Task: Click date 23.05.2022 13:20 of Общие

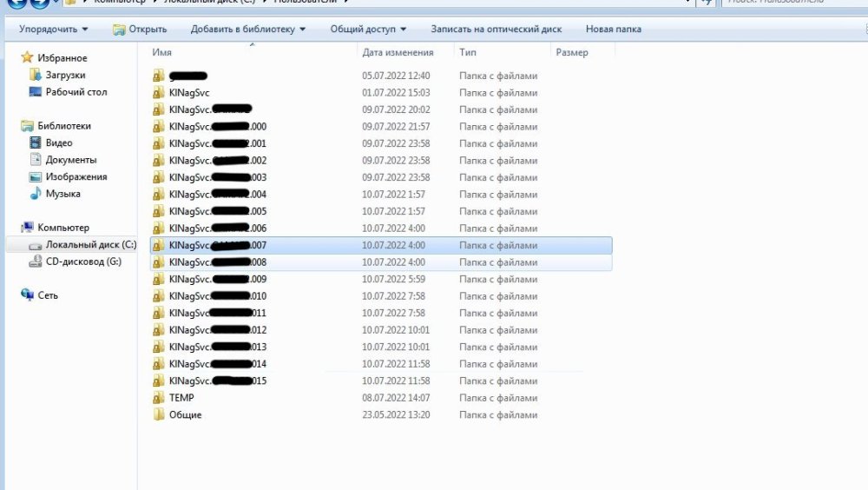Action: [396, 414]
